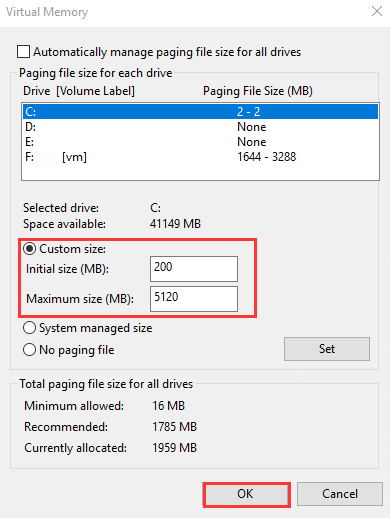390x518 pixels.
Task: Click the empty area below drive F: in list
Action: click(200, 172)
